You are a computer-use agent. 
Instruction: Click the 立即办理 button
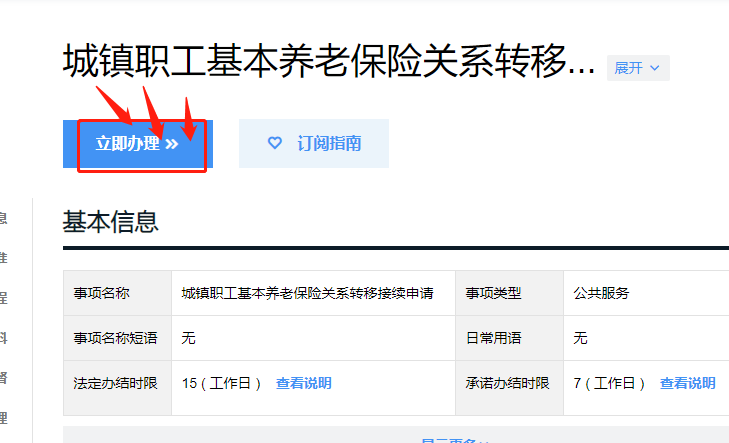point(138,144)
